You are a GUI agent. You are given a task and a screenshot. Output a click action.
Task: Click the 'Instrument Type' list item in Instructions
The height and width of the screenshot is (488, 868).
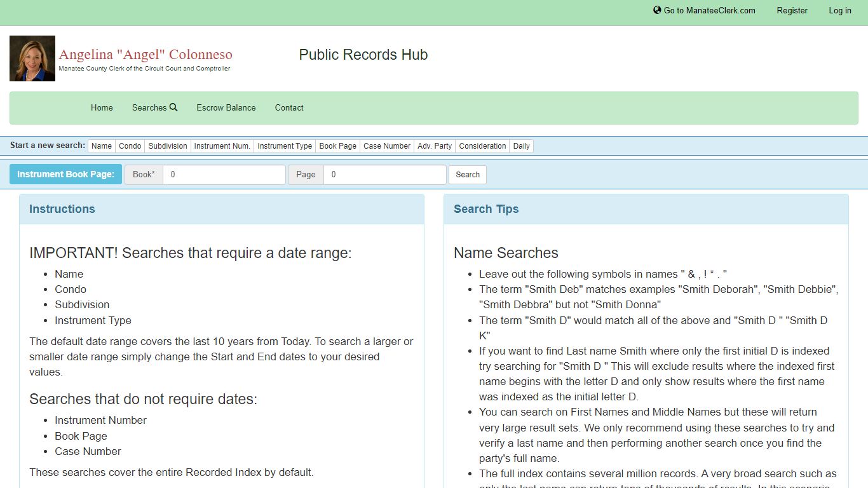coord(93,320)
